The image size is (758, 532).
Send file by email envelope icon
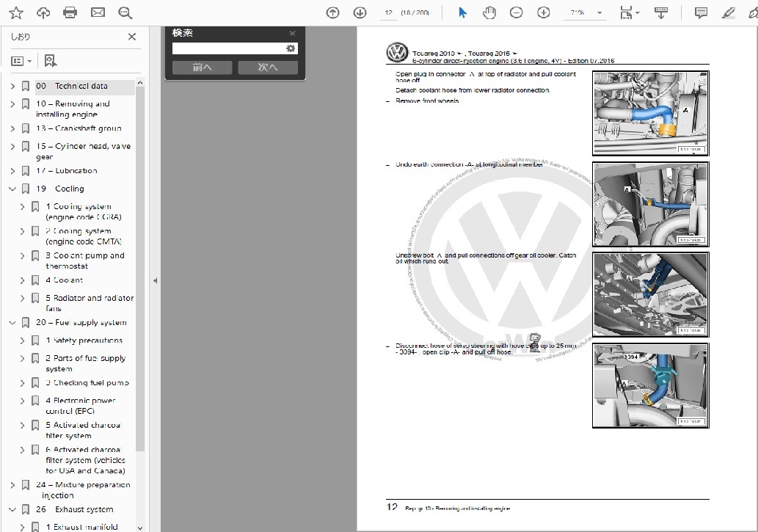click(x=98, y=12)
